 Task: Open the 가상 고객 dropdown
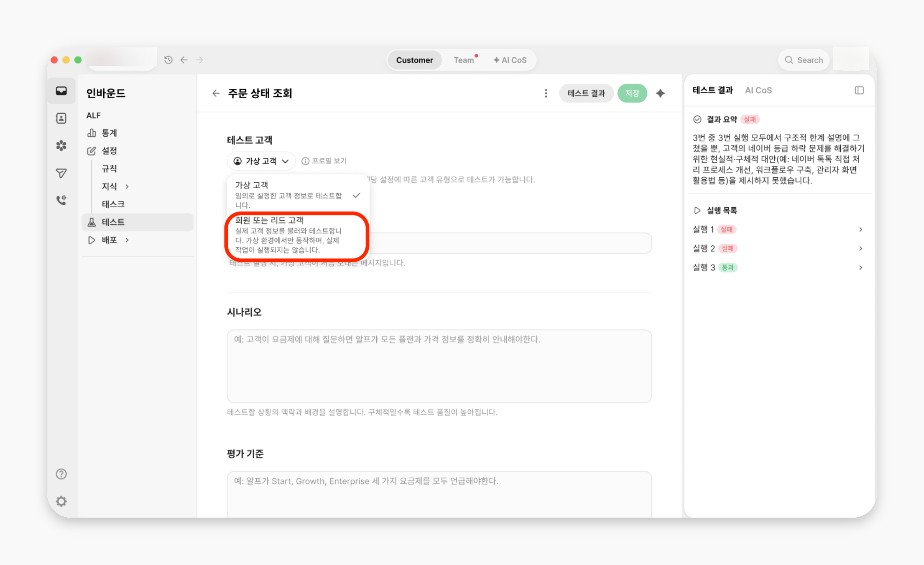(x=261, y=161)
